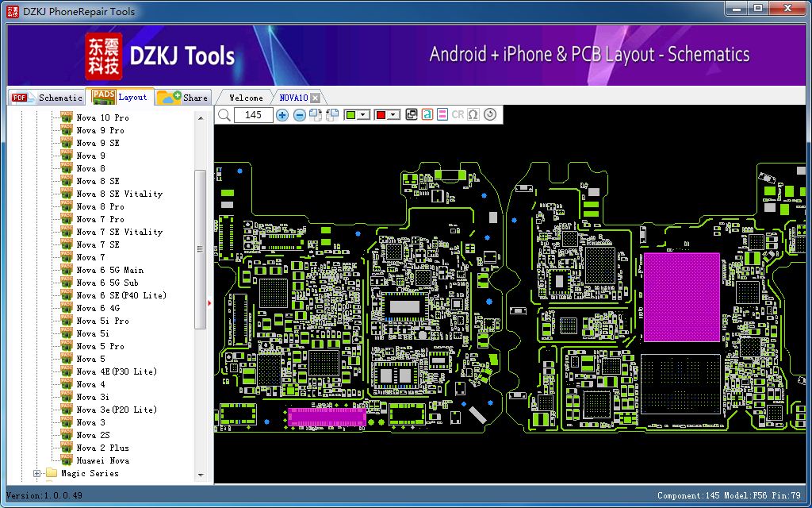Open Nova 5 Pro layout

click(x=100, y=346)
